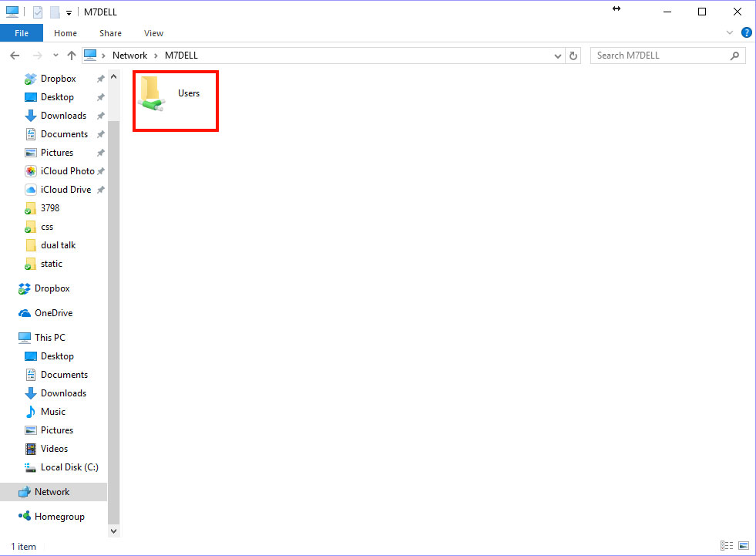Expand the ribbon with chevron
756x556 pixels.
click(x=730, y=33)
